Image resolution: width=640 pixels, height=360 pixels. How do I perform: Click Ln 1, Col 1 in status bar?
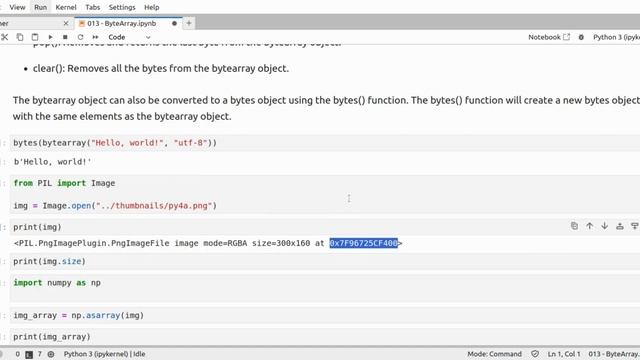564,354
